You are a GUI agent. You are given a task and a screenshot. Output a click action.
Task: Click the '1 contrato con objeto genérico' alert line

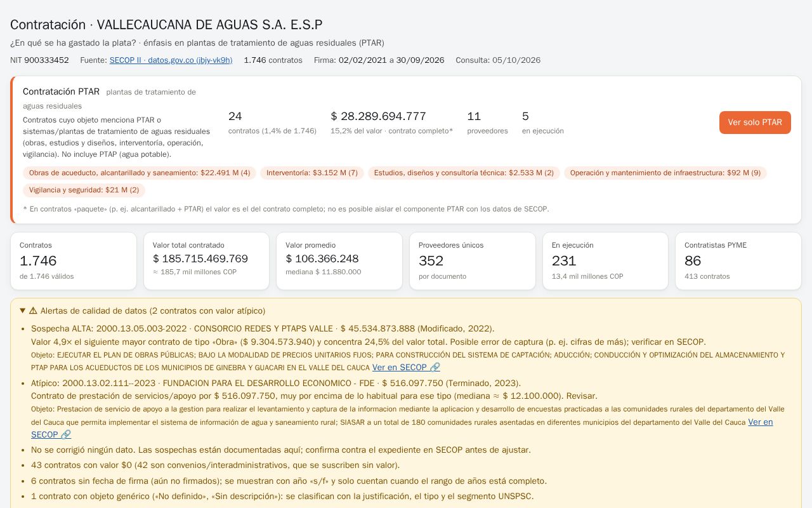click(x=282, y=497)
